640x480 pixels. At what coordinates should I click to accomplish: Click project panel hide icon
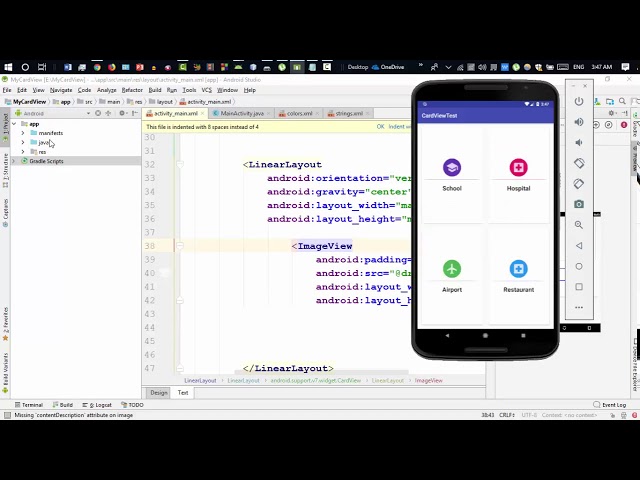tap(135, 113)
